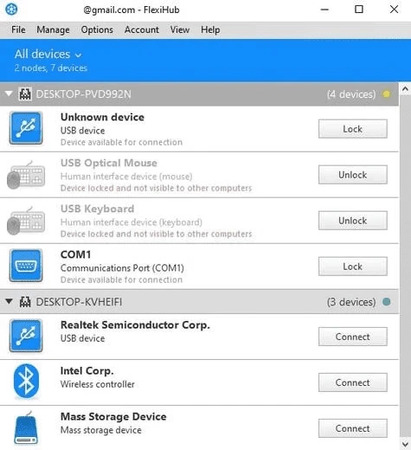Click "Communications Port (COM1)" description
Screen dimensions: 411x450
(x=122, y=268)
